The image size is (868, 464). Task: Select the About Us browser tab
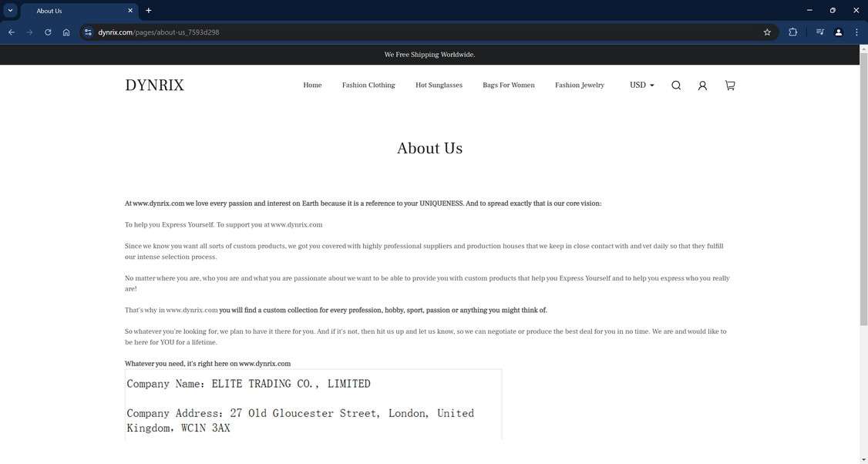click(x=79, y=11)
